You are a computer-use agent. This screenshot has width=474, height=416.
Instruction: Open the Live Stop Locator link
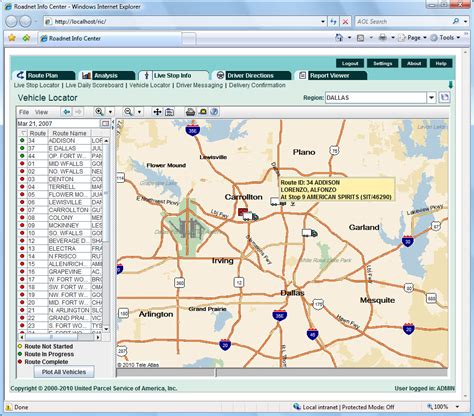(37, 85)
